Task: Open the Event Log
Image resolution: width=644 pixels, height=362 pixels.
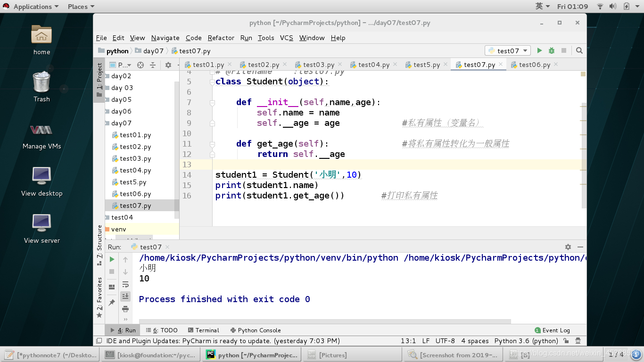Action: click(552, 330)
